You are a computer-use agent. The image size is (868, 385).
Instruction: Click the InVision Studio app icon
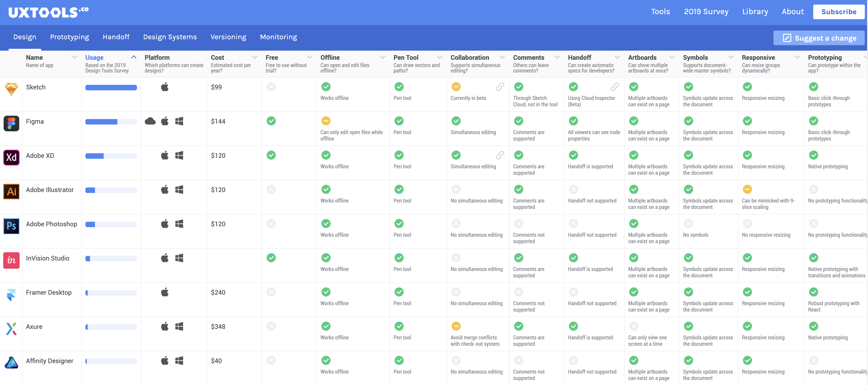click(11, 260)
